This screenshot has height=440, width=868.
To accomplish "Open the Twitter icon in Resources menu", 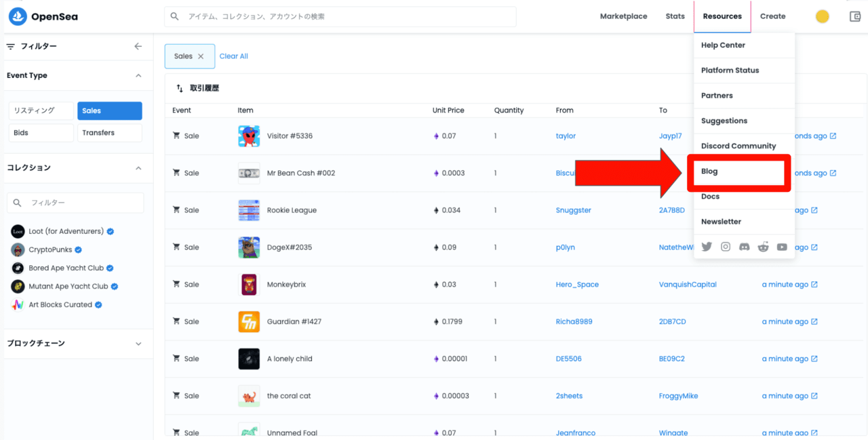I will [707, 247].
